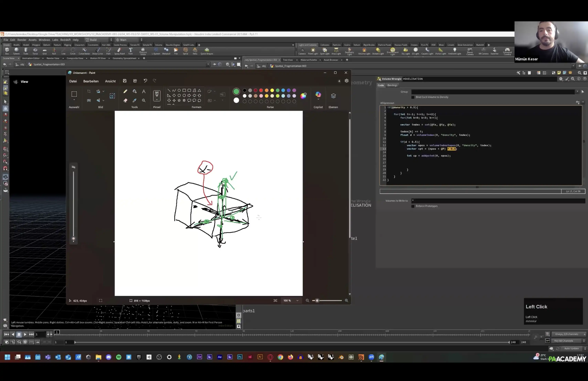Image resolution: width=588 pixels, height=381 pixels.
Task: Pick the straight line shape in Formen
Action: [x=169, y=90]
